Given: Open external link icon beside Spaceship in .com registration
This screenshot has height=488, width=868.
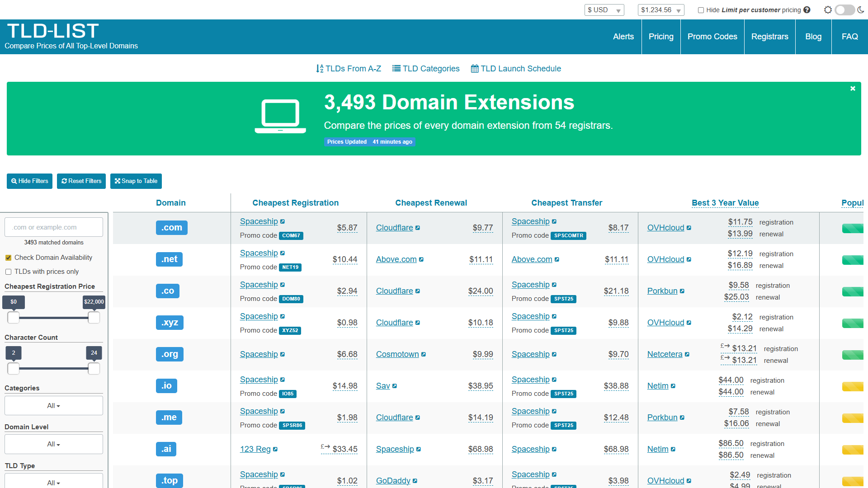Looking at the screenshot, I should [x=283, y=221].
